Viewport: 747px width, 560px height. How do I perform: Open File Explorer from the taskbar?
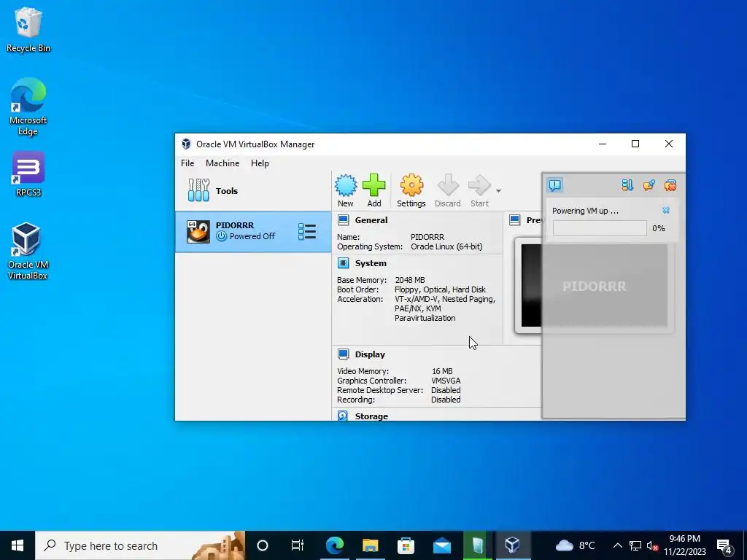point(370,545)
